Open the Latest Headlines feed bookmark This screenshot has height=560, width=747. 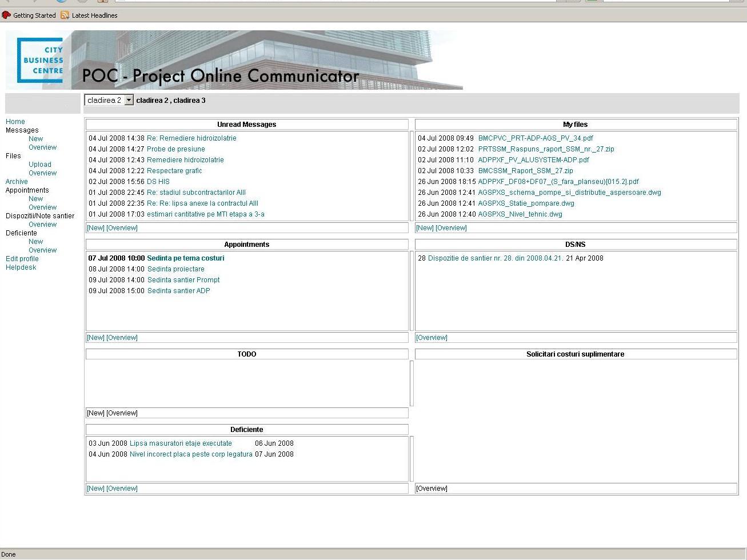(x=89, y=15)
